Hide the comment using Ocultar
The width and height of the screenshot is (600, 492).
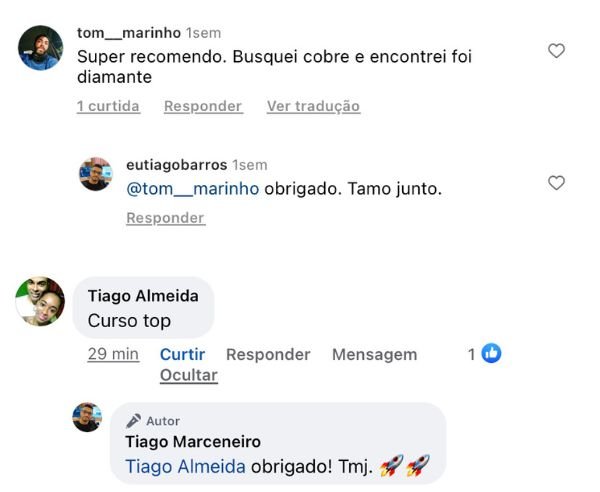point(189,375)
